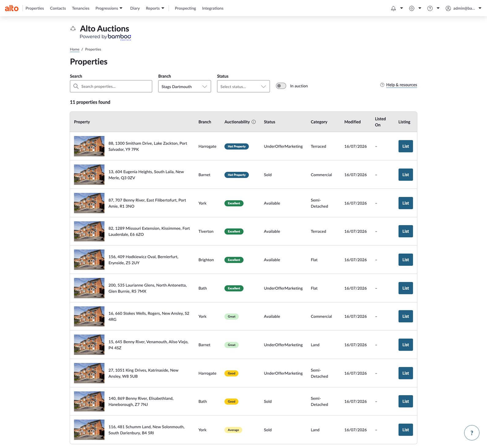Open thumbnail of 481 Schumm Land property
487x448 pixels.
(89, 430)
